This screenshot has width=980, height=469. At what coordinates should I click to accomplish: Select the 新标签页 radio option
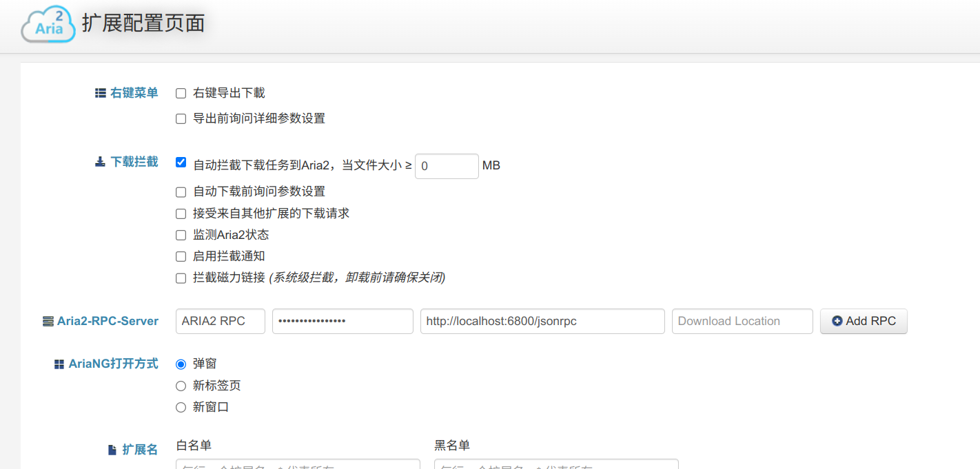pos(181,386)
